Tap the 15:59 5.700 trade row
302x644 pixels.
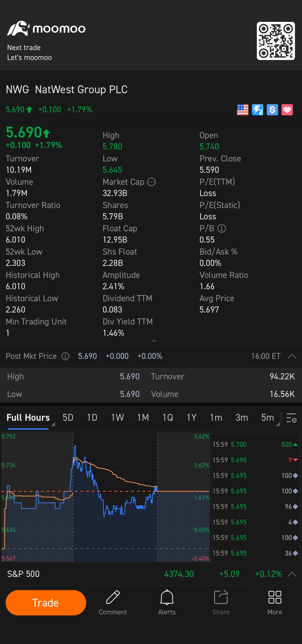[255, 444]
